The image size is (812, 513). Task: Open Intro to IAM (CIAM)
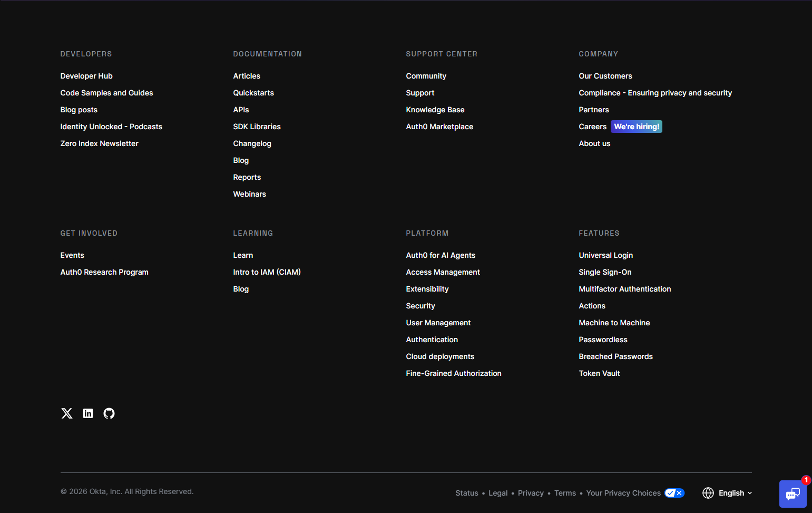coord(267,272)
